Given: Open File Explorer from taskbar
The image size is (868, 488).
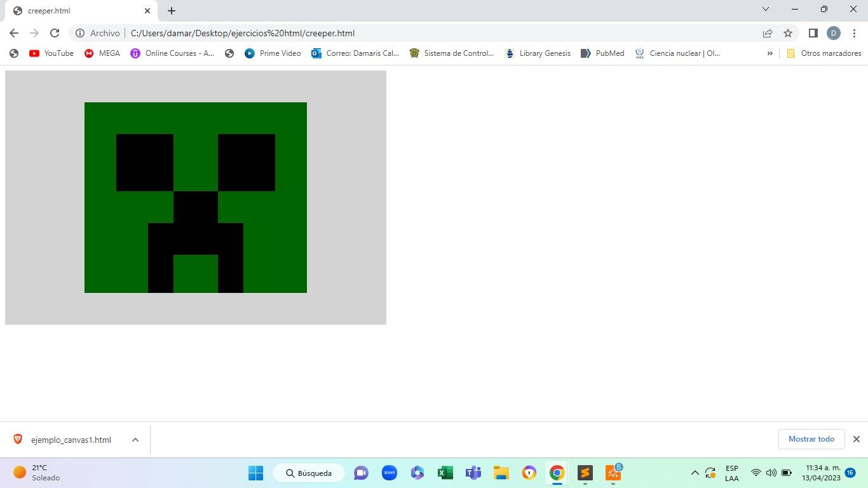Looking at the screenshot, I should [501, 473].
